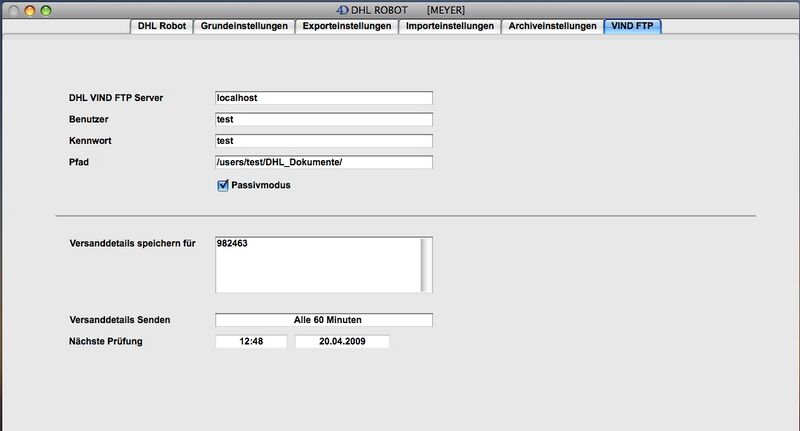
Task: Disable the Passivmodus checkbox
Action: coord(223,185)
